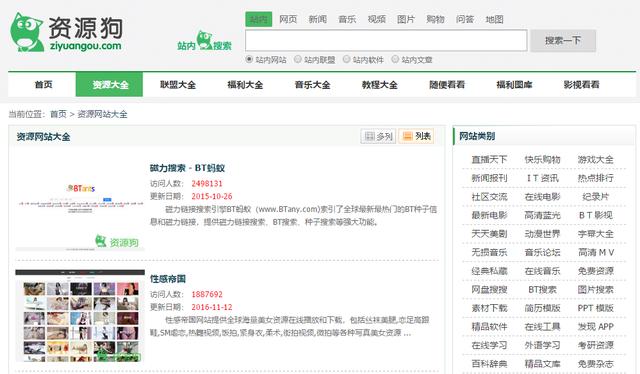640x374 pixels.
Task: Select the 购物 search tab
Action: click(x=435, y=19)
